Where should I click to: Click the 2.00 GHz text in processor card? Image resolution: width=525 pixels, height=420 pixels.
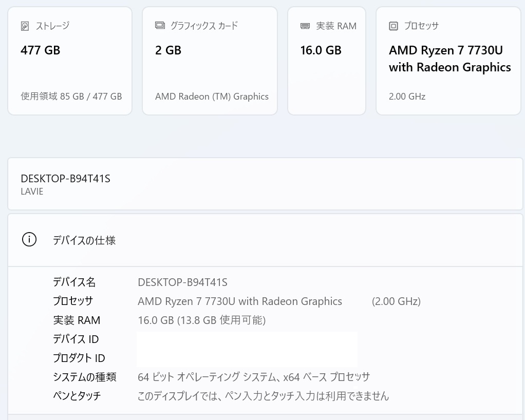[407, 97]
